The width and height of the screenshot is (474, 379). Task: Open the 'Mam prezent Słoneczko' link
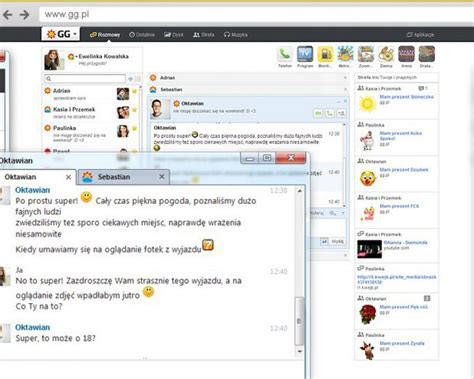[x=407, y=97]
